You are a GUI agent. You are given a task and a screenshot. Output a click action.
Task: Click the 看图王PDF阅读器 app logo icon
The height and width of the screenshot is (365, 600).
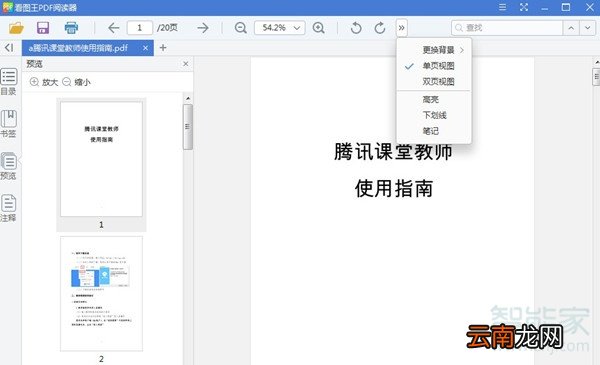tap(7, 7)
